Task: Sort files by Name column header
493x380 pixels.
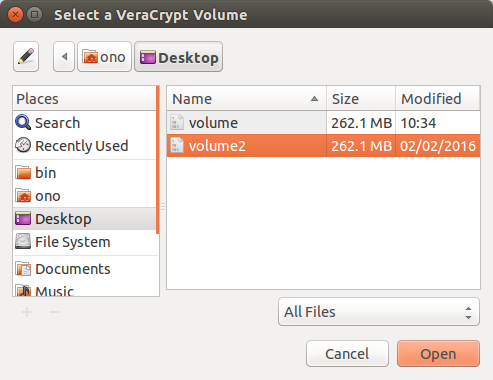Action: pyautogui.click(x=247, y=99)
